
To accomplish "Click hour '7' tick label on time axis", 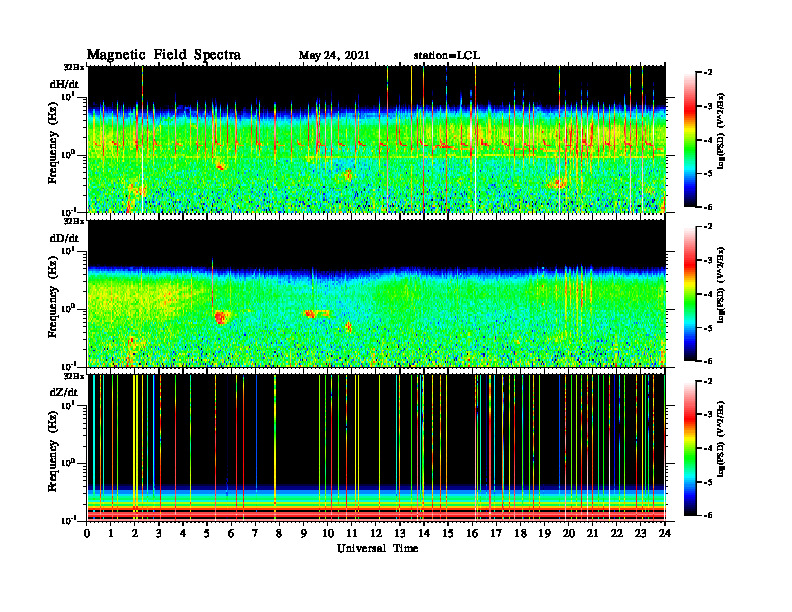I will (x=256, y=533).
